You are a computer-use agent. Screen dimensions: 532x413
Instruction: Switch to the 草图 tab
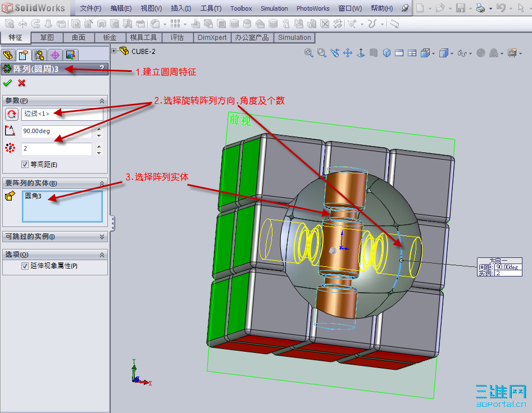[47, 37]
